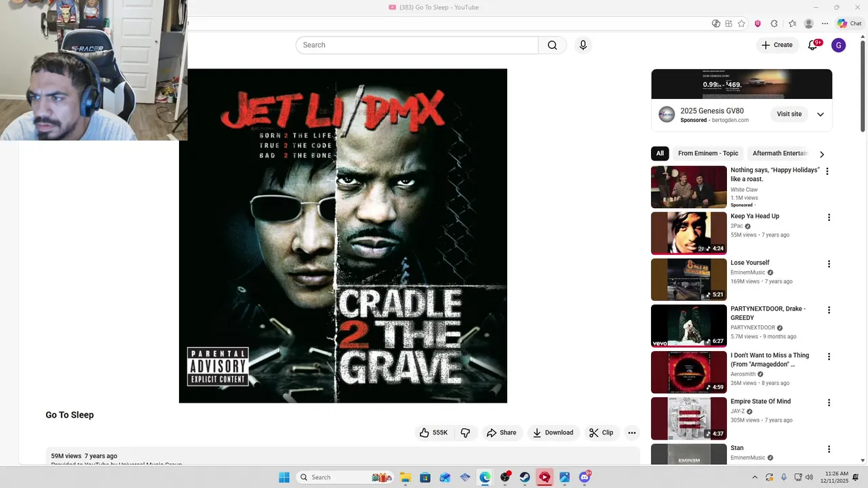Open File Explorer from taskbar
The image size is (868, 488).
click(405, 477)
